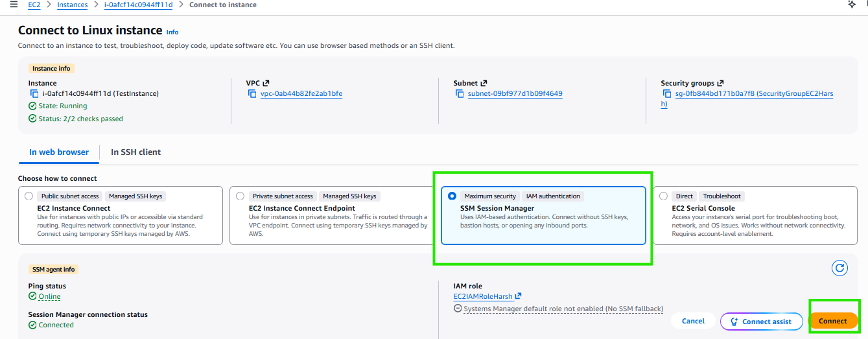Switch to the In web browser tab
868x339 pixels.
tap(59, 152)
